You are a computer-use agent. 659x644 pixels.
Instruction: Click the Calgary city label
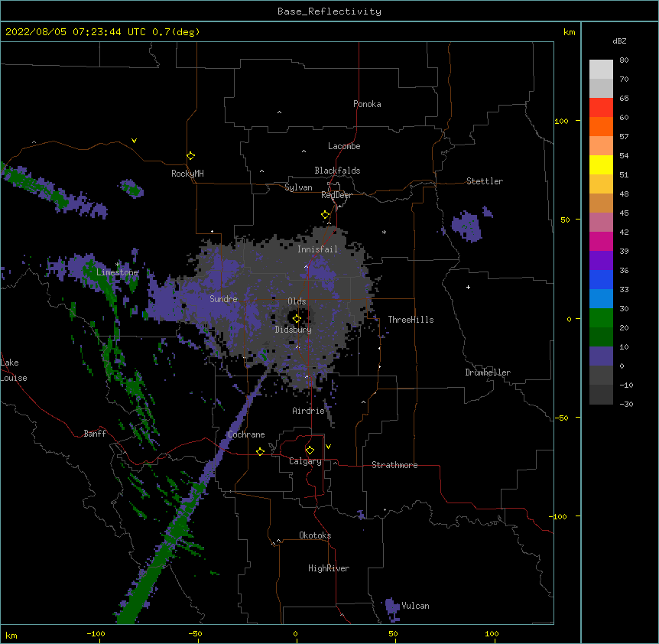[305, 461]
